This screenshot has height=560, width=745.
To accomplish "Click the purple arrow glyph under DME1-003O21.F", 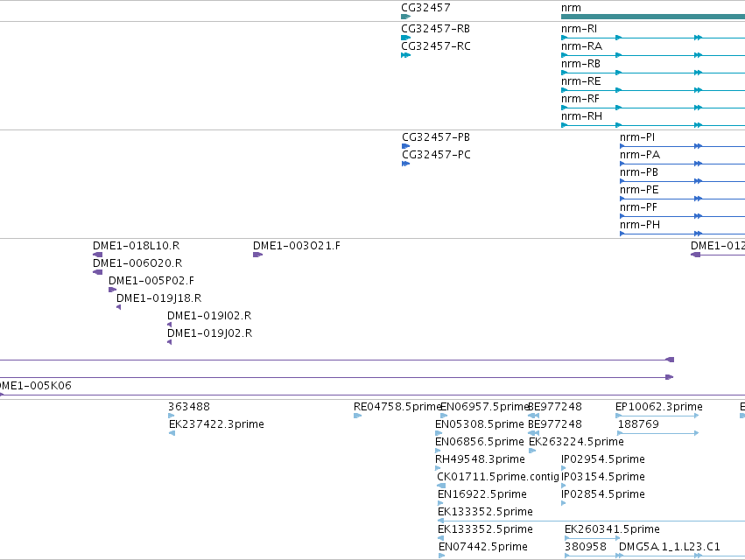I will [257, 255].
